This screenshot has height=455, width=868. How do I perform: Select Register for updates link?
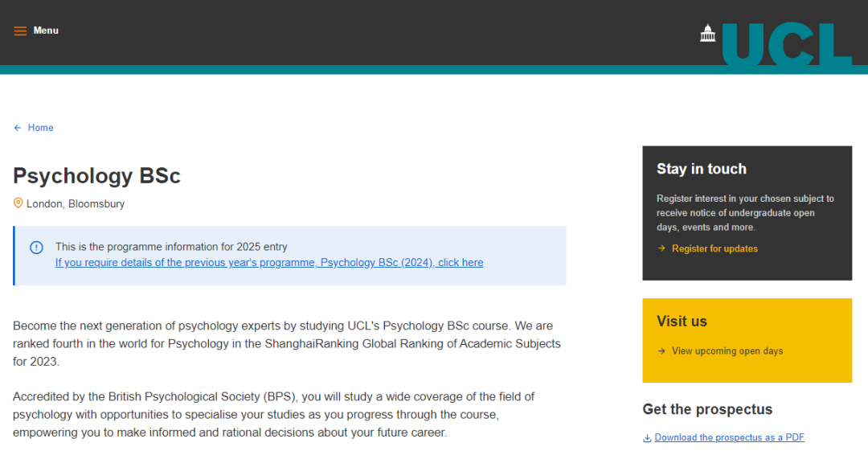(714, 248)
